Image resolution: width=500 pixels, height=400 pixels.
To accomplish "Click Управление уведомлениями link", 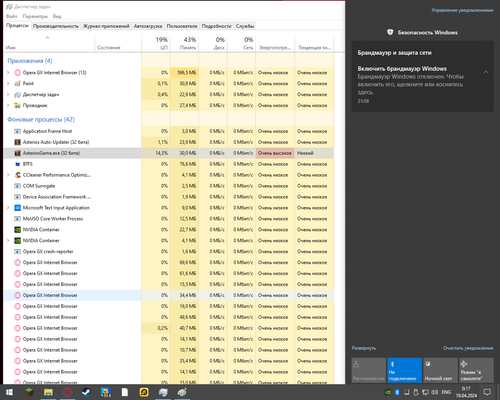I will [462, 10].
